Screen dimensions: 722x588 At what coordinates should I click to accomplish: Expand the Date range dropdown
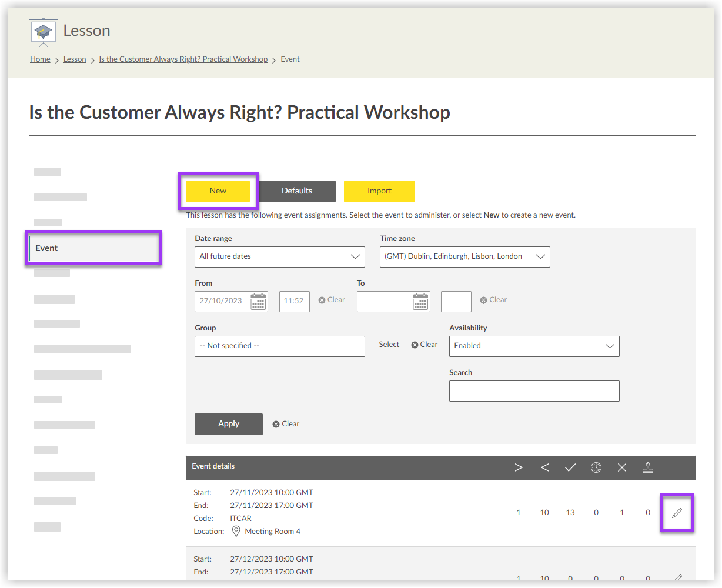279,257
